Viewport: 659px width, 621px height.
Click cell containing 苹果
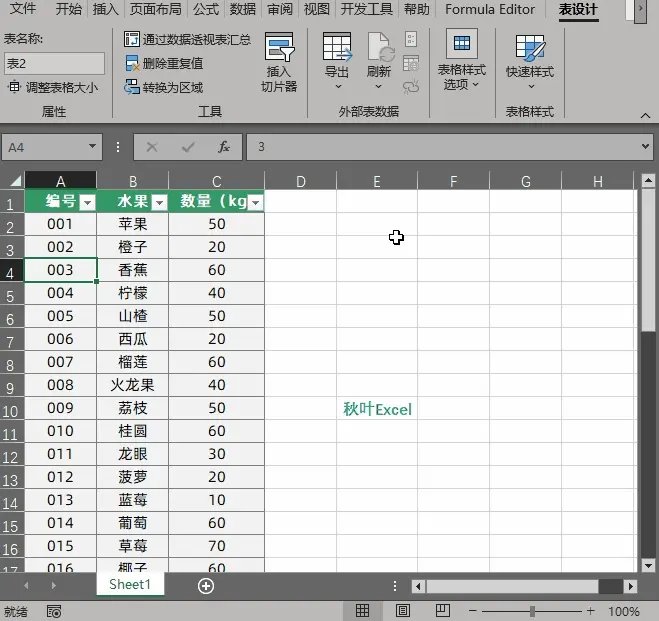click(132, 224)
